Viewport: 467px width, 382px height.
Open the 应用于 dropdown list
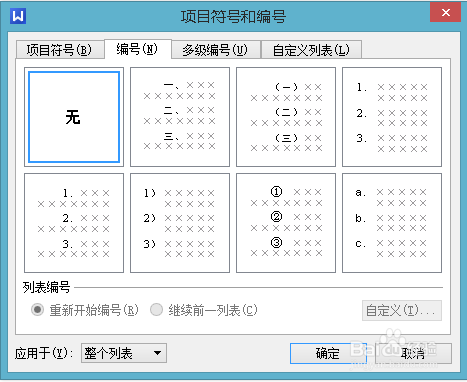point(124,353)
